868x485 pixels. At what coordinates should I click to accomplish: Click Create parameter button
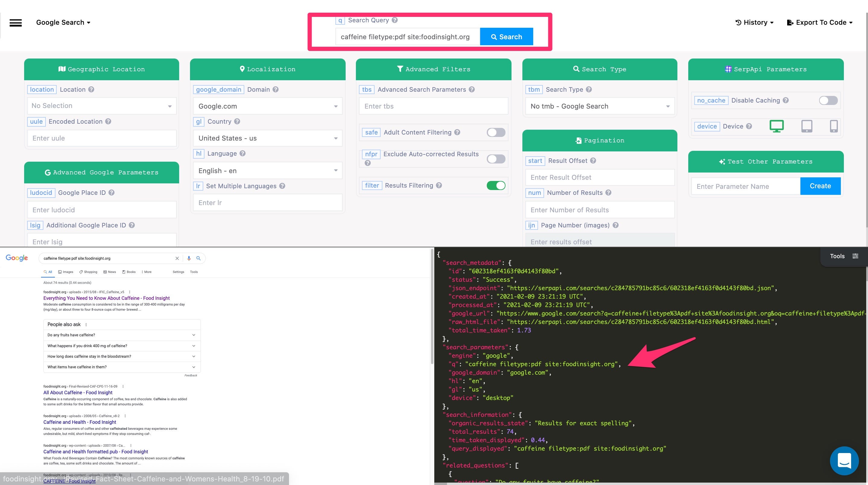820,186
